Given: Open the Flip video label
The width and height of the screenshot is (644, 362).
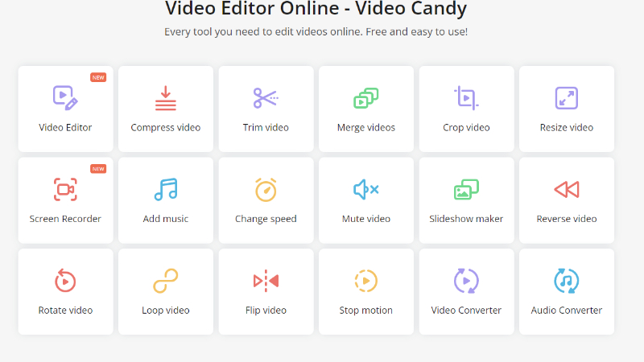Looking at the screenshot, I should pos(266,311).
